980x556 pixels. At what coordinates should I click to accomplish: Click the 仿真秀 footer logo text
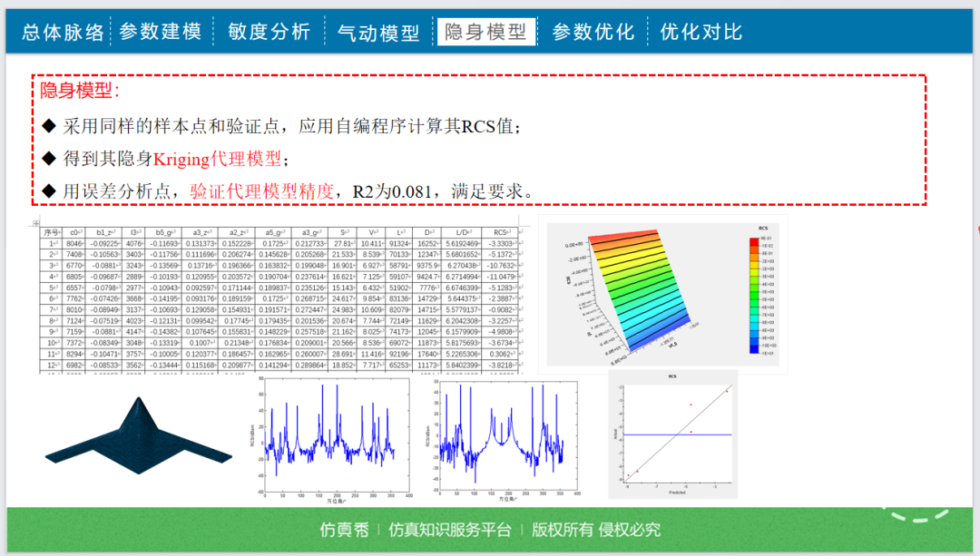coord(345,530)
